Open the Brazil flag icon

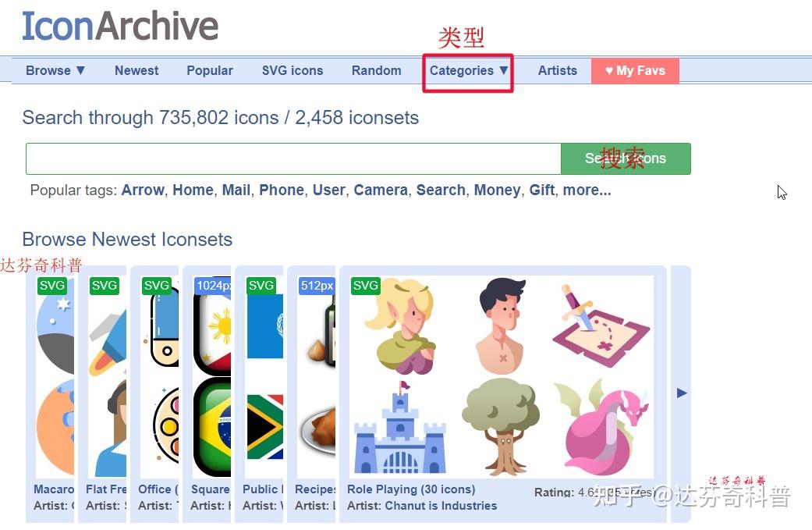pos(212,428)
